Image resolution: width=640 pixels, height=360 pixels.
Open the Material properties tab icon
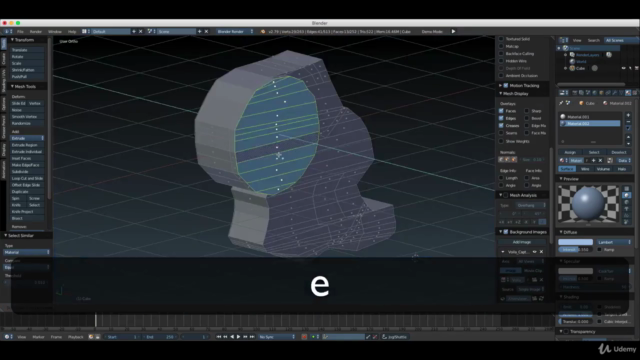628,93
